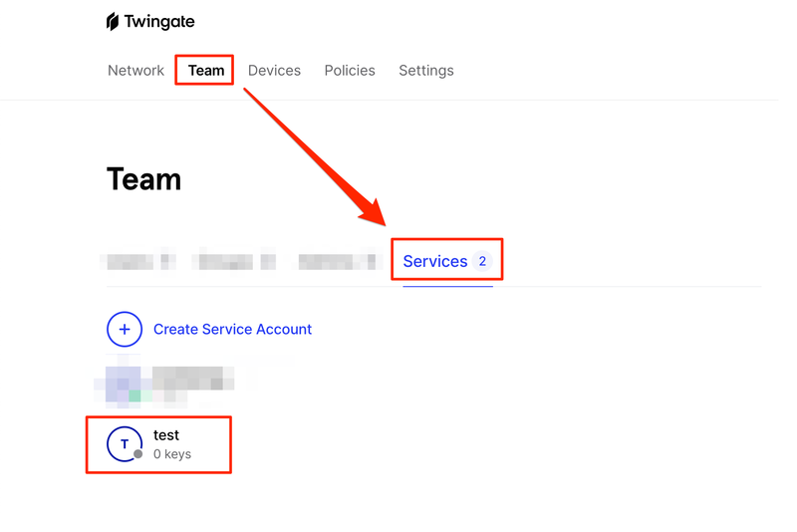The width and height of the screenshot is (797, 532).
Task: Click the Services count badge 2
Action: pos(482,261)
